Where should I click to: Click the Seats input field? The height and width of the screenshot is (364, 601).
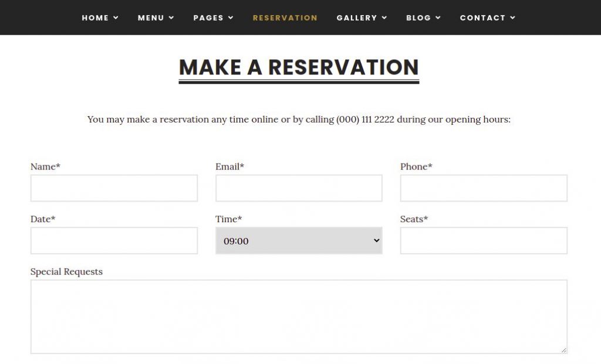[x=484, y=240]
